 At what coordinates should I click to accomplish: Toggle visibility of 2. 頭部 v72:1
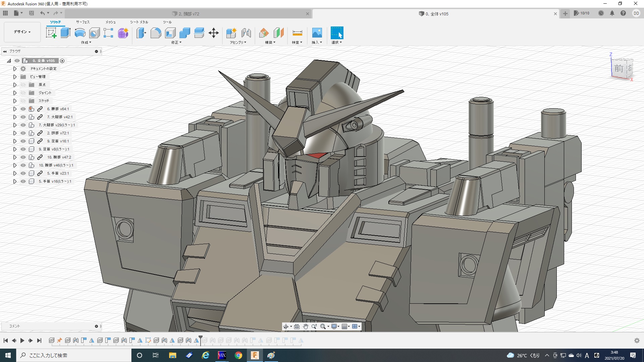pyautogui.click(x=23, y=133)
